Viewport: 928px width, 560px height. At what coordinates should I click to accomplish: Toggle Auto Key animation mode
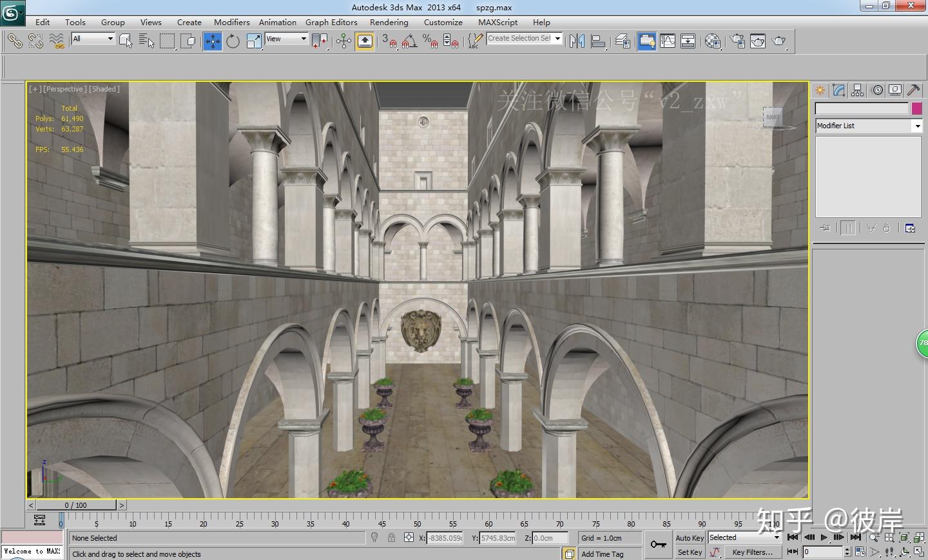pyautogui.click(x=689, y=538)
